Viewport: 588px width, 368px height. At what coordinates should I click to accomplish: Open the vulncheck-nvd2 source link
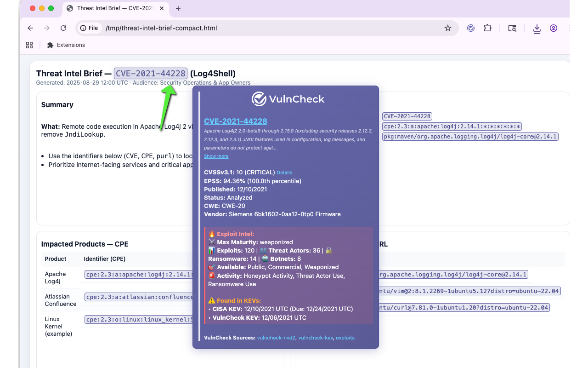tap(276, 338)
